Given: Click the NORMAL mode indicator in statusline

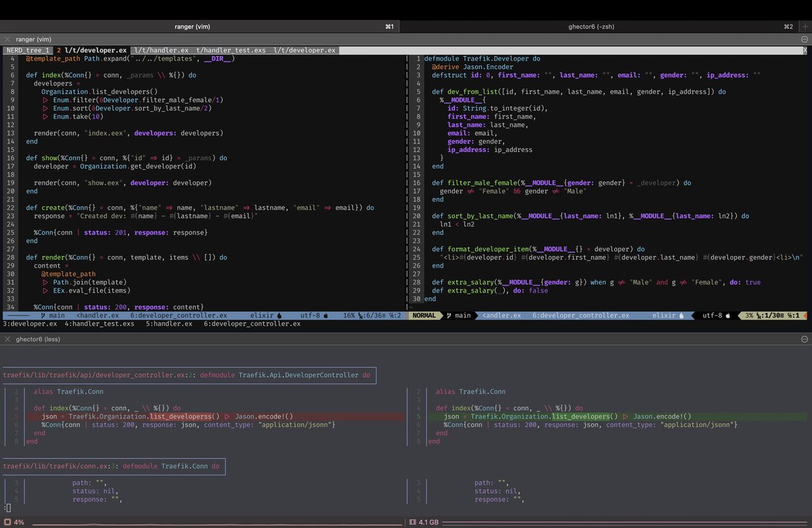Looking at the screenshot, I should click(x=424, y=315).
